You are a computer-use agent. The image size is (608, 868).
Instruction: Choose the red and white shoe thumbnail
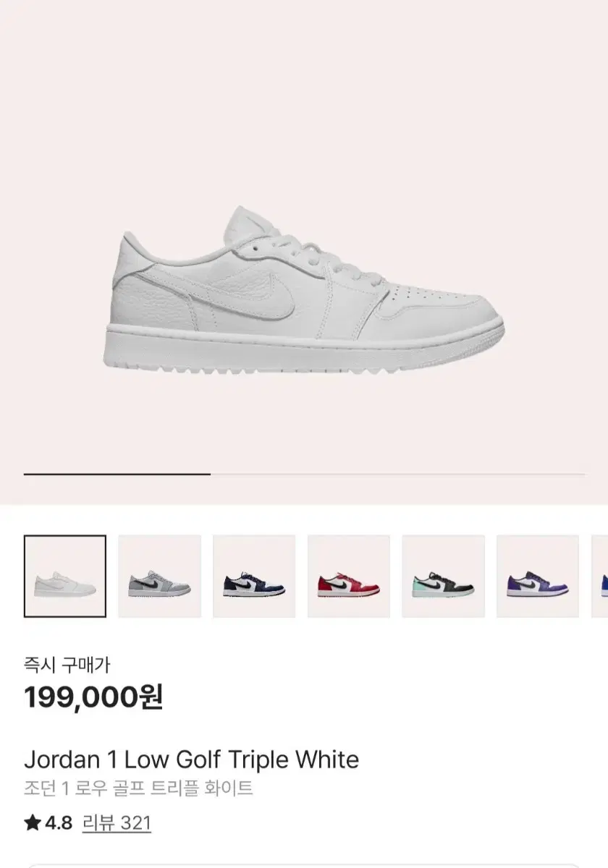click(349, 576)
